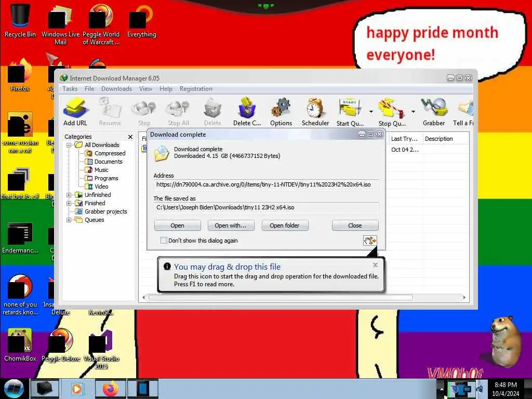532x399 pixels.
Task: Expand Finished tree node
Action: point(69,203)
